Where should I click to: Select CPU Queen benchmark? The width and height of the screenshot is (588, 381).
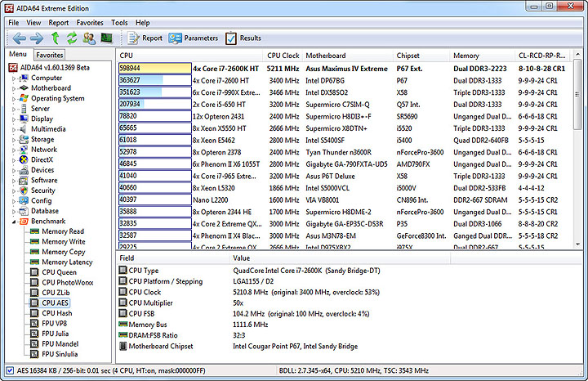[x=59, y=272]
